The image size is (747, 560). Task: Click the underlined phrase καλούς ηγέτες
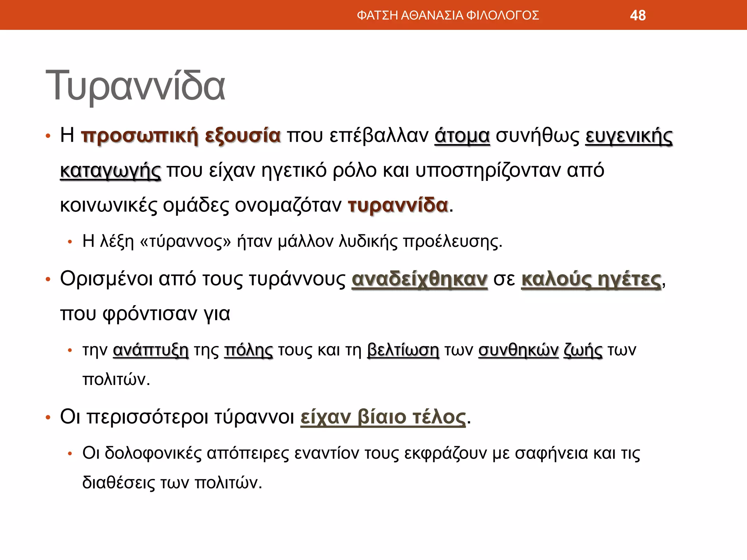591,279
